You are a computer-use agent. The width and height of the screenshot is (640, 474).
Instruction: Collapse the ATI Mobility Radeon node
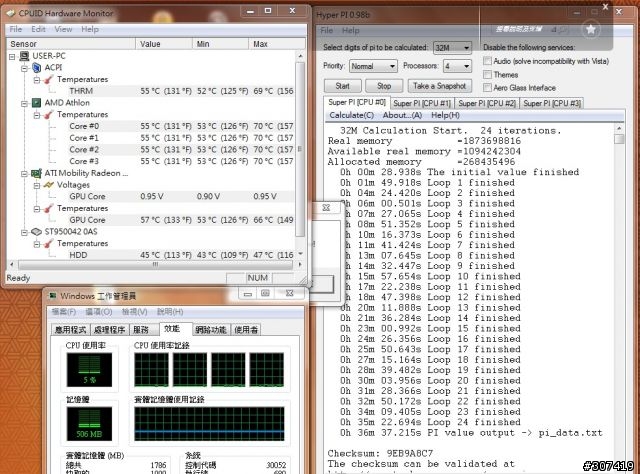[24, 174]
